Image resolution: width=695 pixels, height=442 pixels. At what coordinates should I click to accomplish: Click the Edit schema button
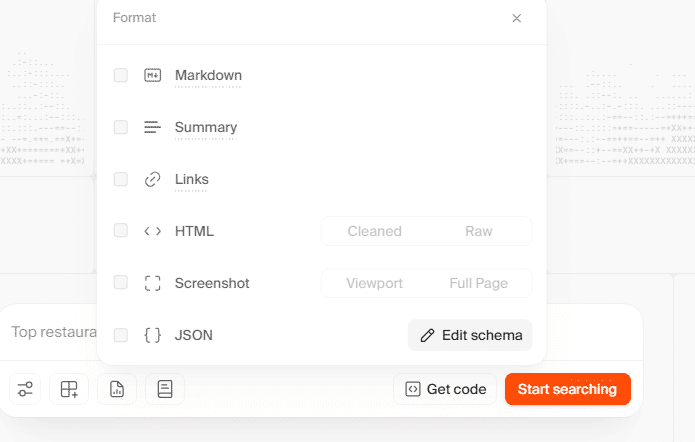[x=470, y=335]
